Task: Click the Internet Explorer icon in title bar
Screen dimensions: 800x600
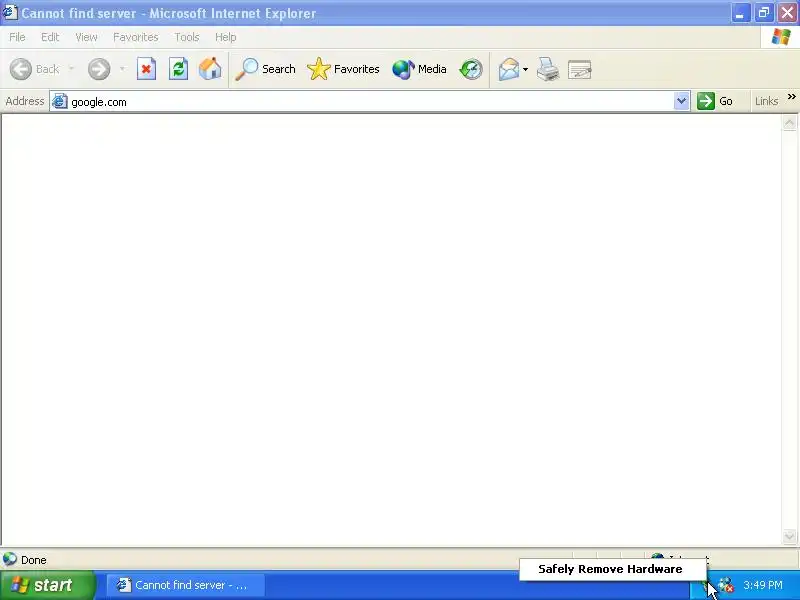Action: pos(10,12)
